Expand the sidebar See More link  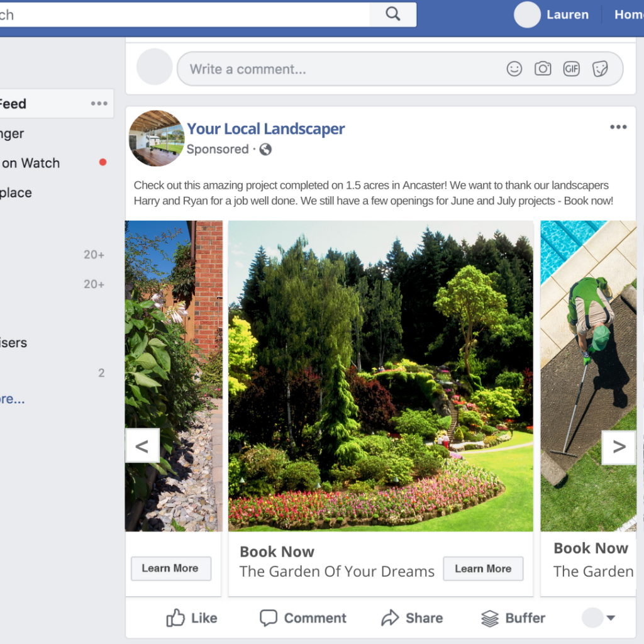point(13,399)
